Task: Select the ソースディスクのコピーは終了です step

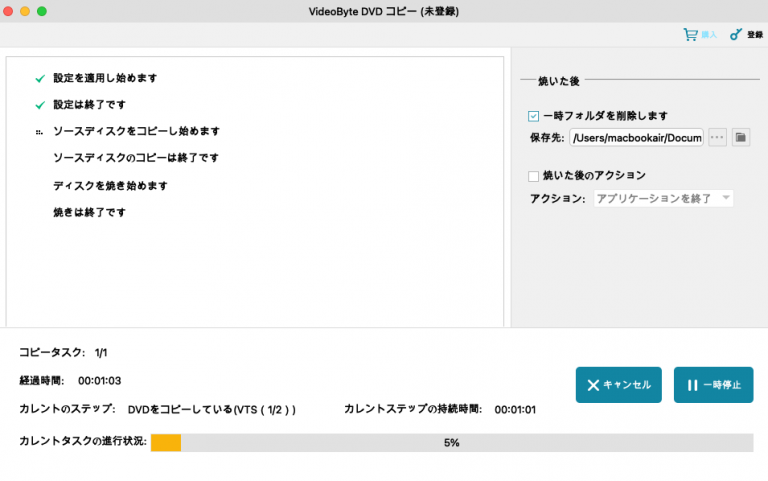Action: click(135, 158)
